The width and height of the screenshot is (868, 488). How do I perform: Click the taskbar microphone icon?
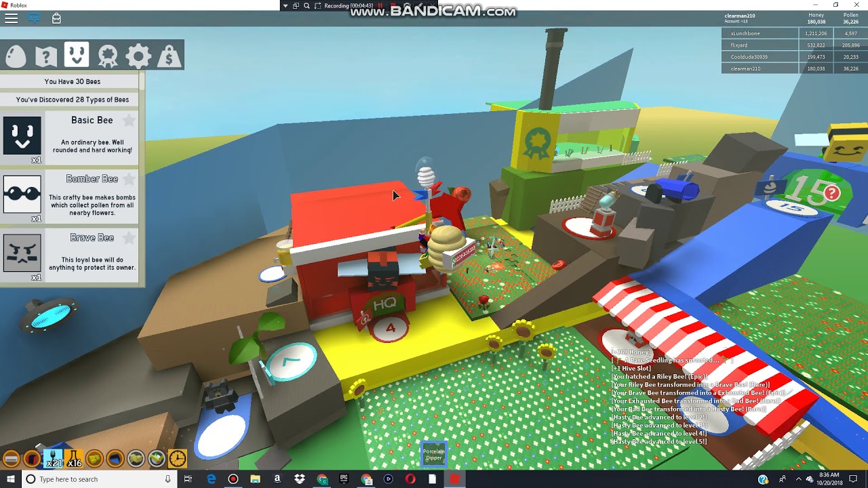(167, 479)
